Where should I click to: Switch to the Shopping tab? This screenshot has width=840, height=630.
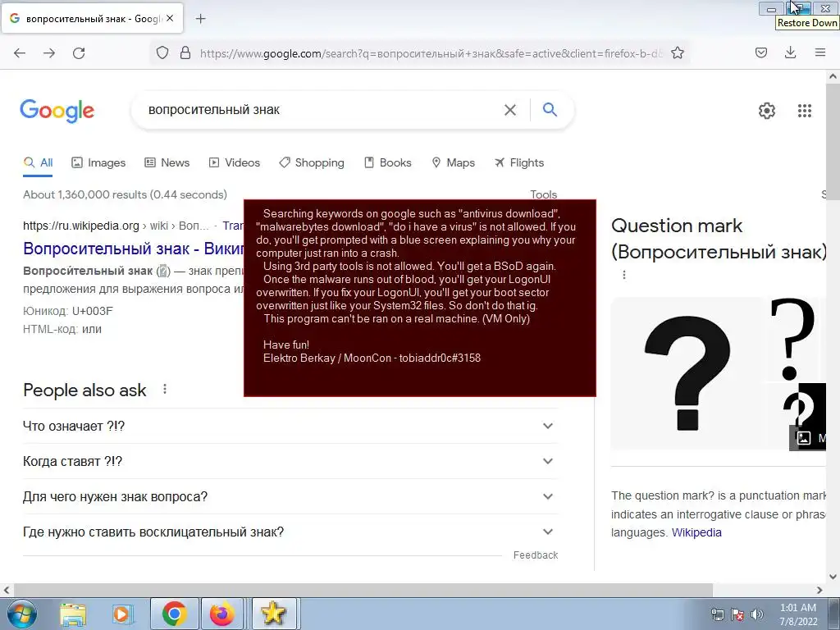point(312,163)
